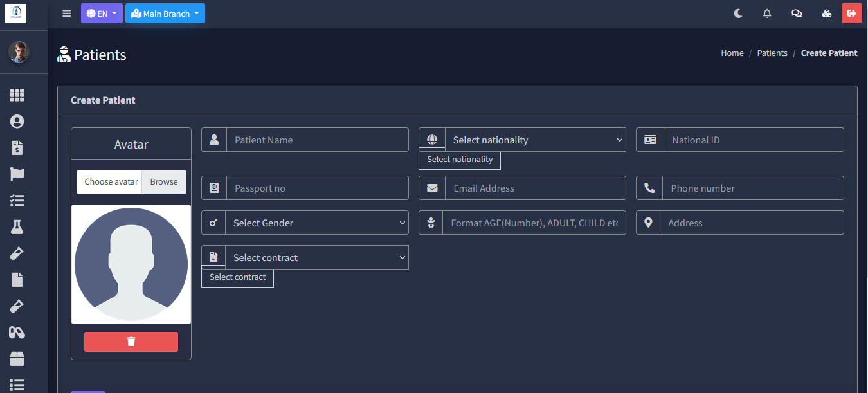
Task: Open Select nationality dropdown
Action: point(535,140)
